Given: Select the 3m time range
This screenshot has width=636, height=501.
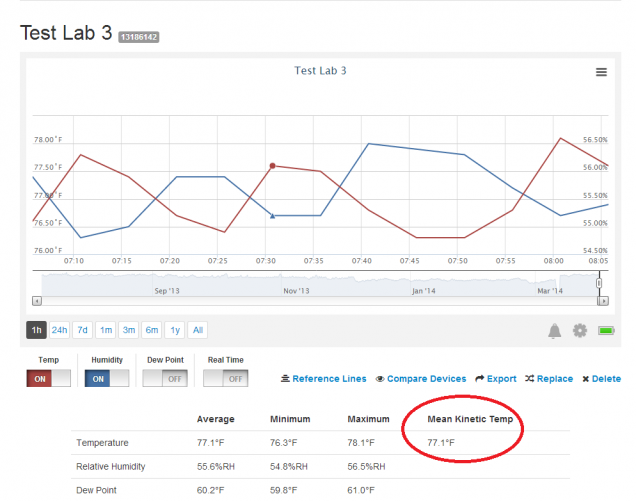Looking at the screenshot, I should tap(129, 330).
